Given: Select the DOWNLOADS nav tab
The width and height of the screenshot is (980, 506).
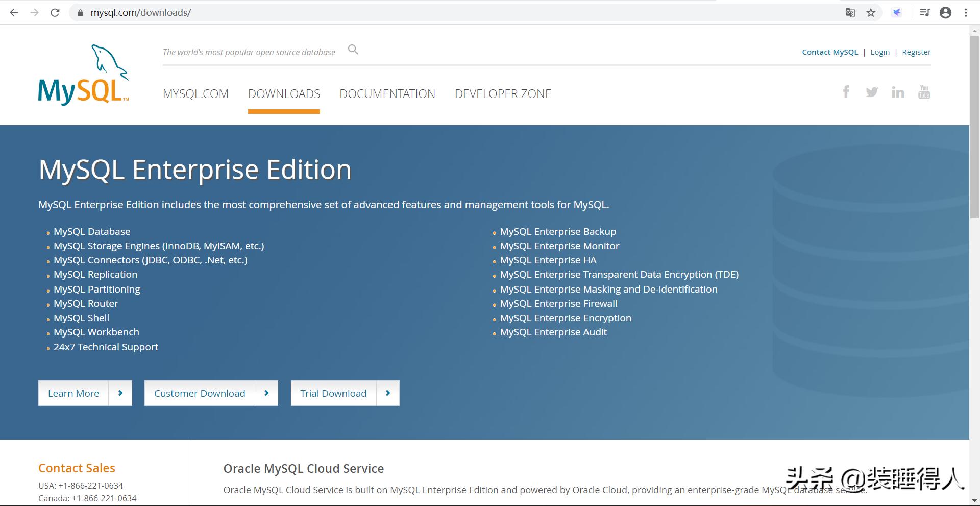Looking at the screenshot, I should click(284, 94).
